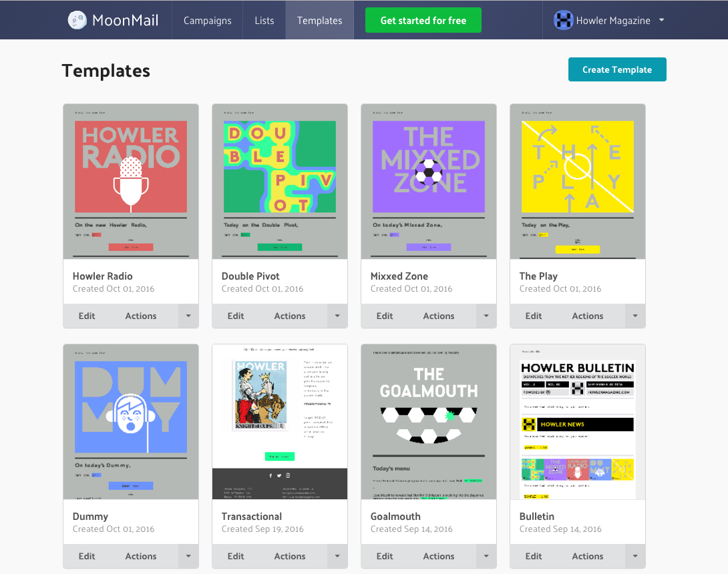Click Actions for The Play
Viewport: 728px width, 574px height.
pyautogui.click(x=587, y=316)
